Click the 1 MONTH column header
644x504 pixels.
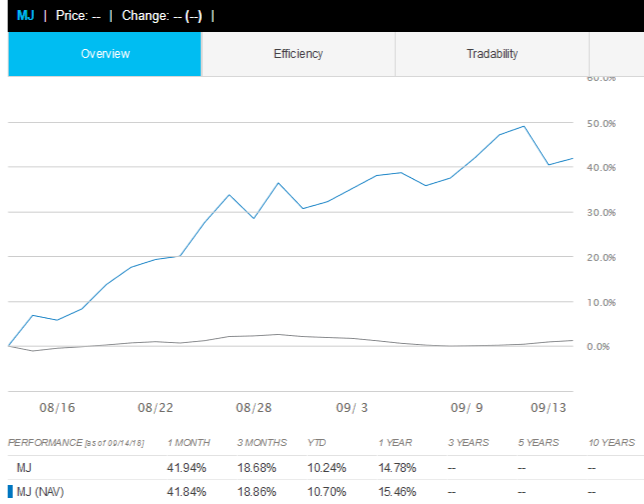tap(190, 442)
